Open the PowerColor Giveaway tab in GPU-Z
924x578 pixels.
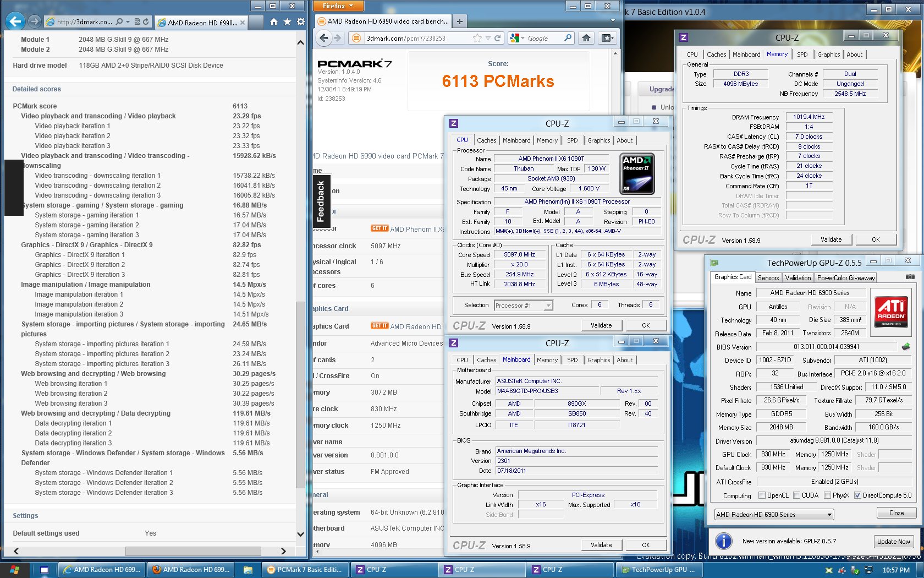coord(845,278)
